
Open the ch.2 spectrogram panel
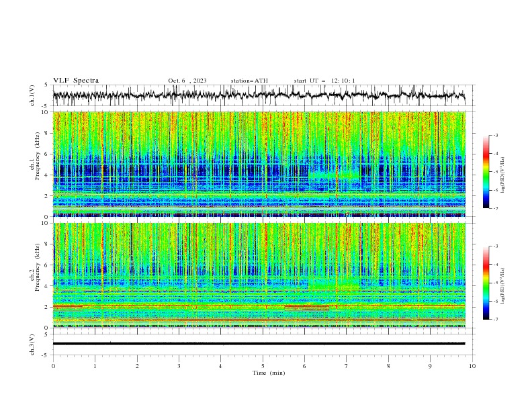pos(259,275)
